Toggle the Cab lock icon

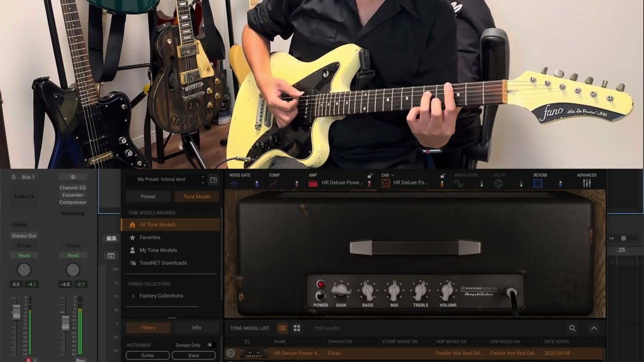click(x=443, y=175)
